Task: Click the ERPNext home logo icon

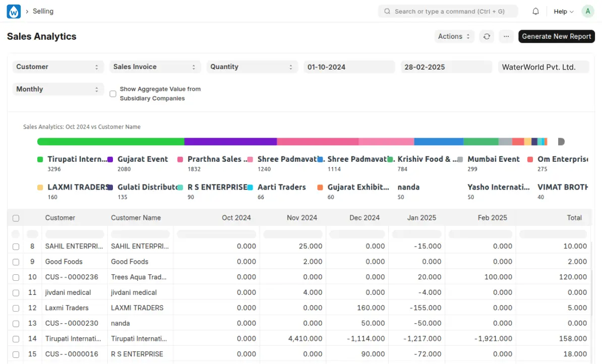Action: (x=14, y=11)
